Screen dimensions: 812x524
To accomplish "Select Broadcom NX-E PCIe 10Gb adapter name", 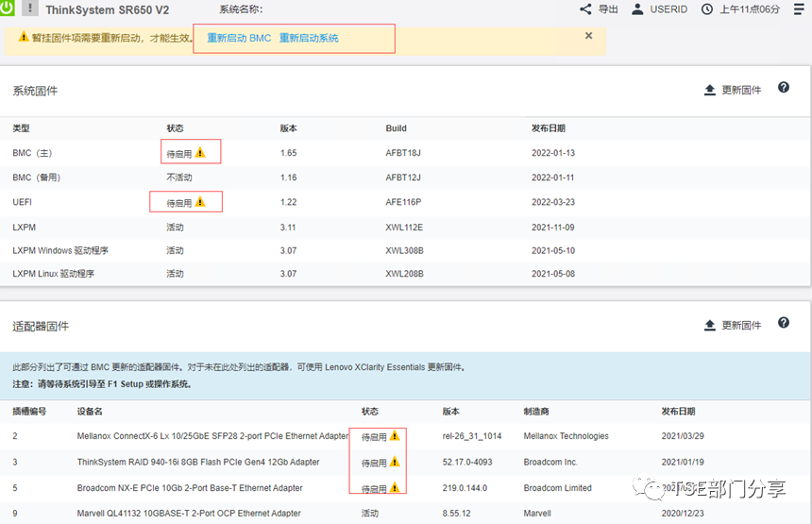I will click(190, 488).
